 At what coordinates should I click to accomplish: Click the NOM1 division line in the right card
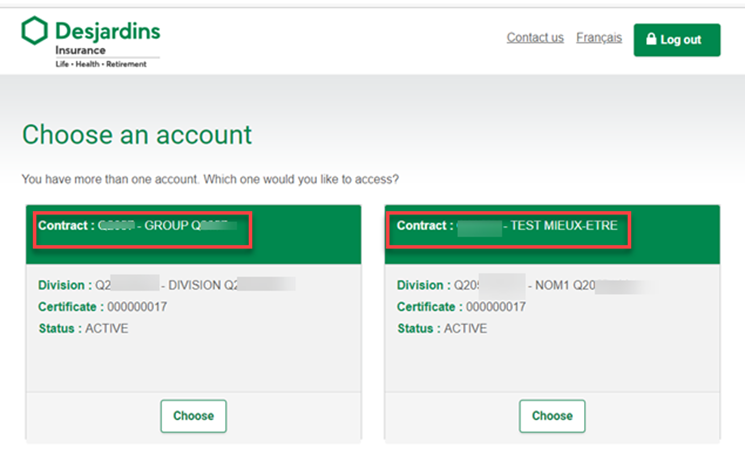tap(518, 285)
